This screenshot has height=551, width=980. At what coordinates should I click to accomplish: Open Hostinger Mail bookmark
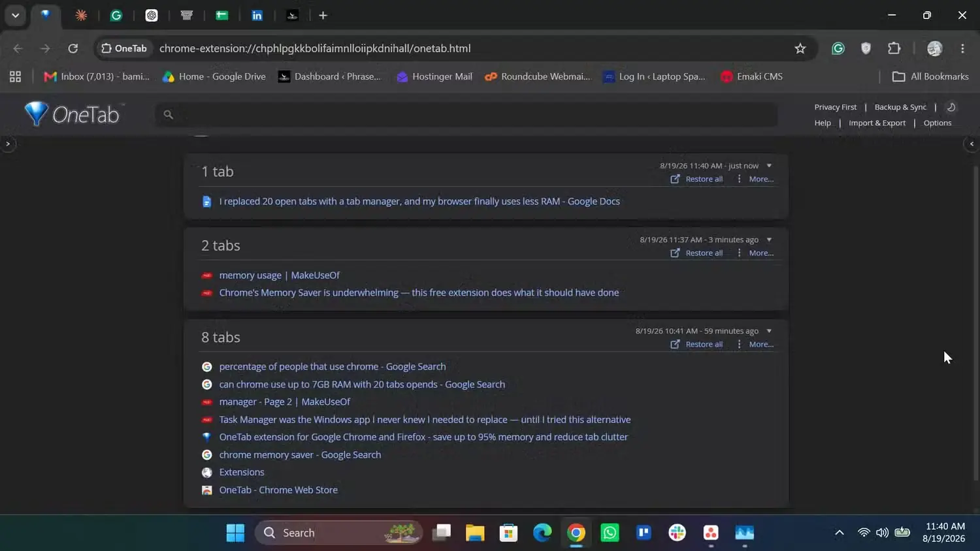click(x=434, y=76)
